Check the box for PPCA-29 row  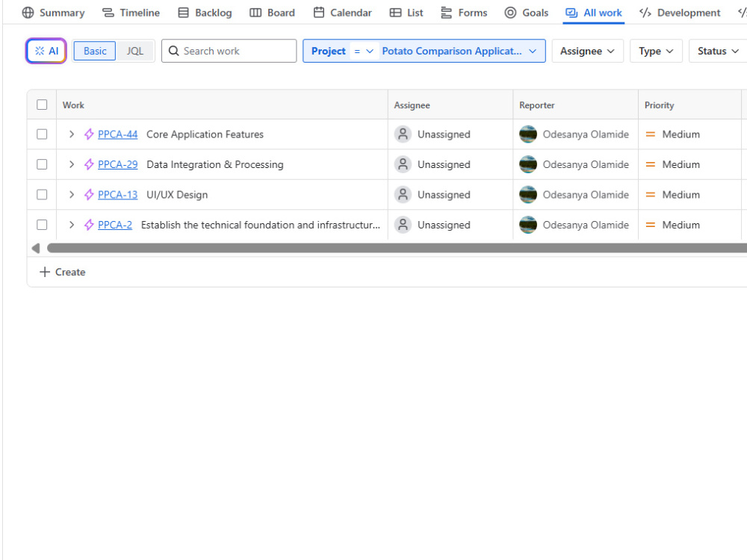pos(42,164)
